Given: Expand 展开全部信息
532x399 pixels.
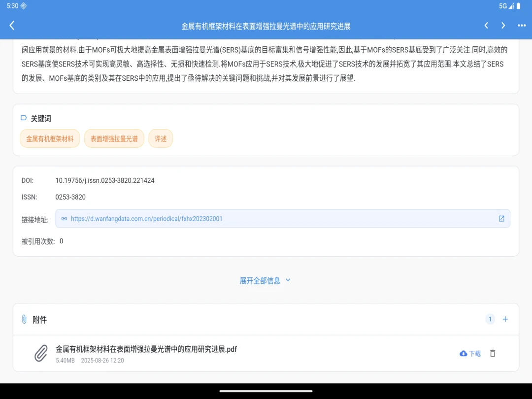Looking at the screenshot, I should [265, 281].
